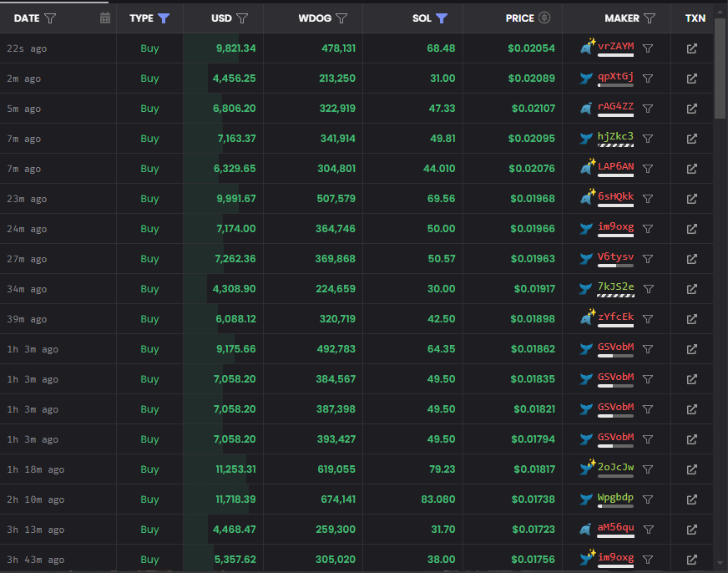The height and width of the screenshot is (573, 728).
Task: Open transaction link for the 34m ago trade
Action: 692,289
